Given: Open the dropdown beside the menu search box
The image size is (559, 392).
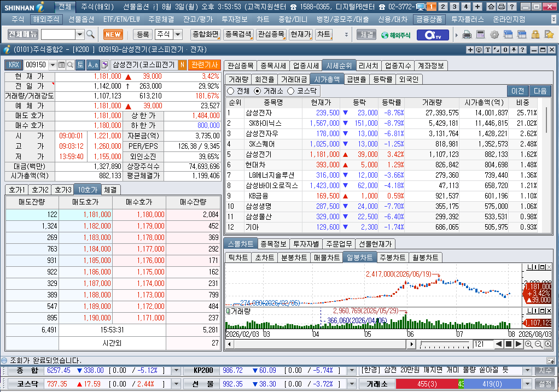Looking at the screenshot, I should (x=80, y=34).
